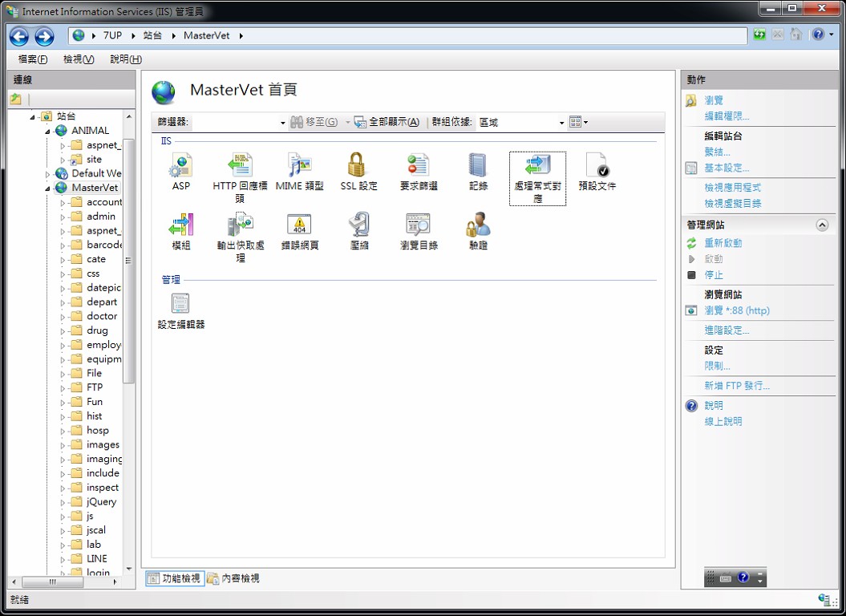Click horizontal scrollbar thumb in connections tree
This screenshot has height=616, width=846.
[52, 582]
